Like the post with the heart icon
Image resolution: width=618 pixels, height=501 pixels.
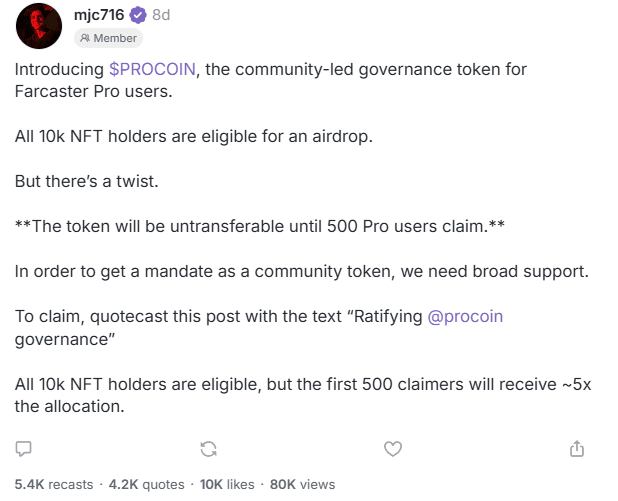pyautogui.click(x=393, y=449)
